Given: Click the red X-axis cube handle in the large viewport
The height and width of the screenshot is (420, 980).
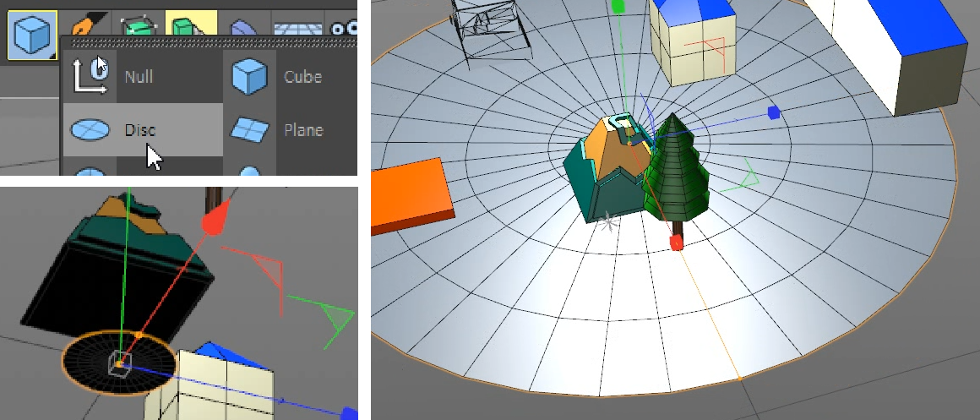Looking at the screenshot, I should 676,243.
